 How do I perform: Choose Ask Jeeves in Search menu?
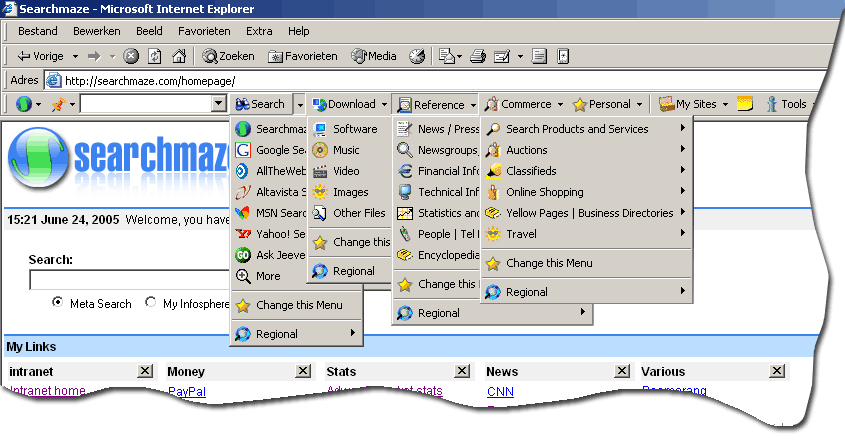coord(269,255)
